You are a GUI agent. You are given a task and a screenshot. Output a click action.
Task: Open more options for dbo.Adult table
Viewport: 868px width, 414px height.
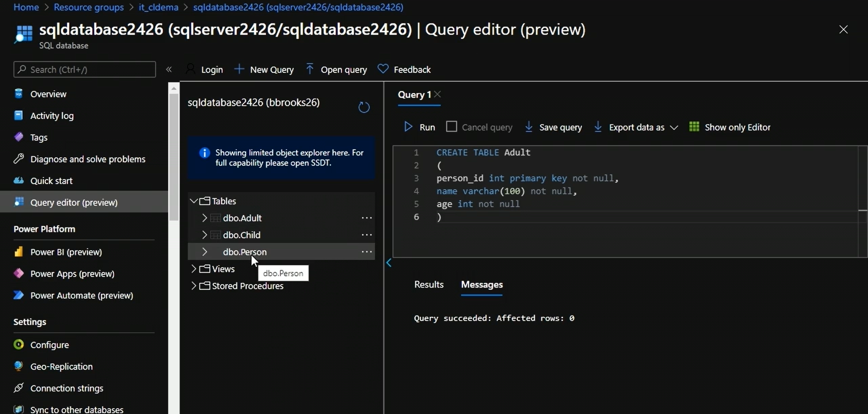[367, 218]
